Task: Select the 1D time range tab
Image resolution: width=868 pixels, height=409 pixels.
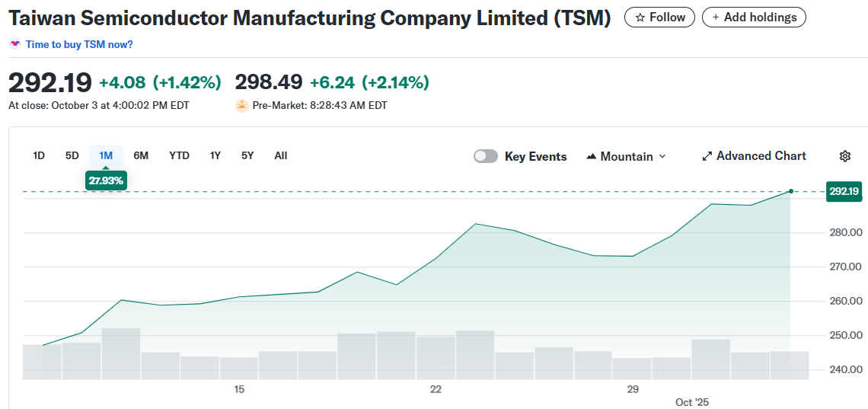Action: point(39,155)
